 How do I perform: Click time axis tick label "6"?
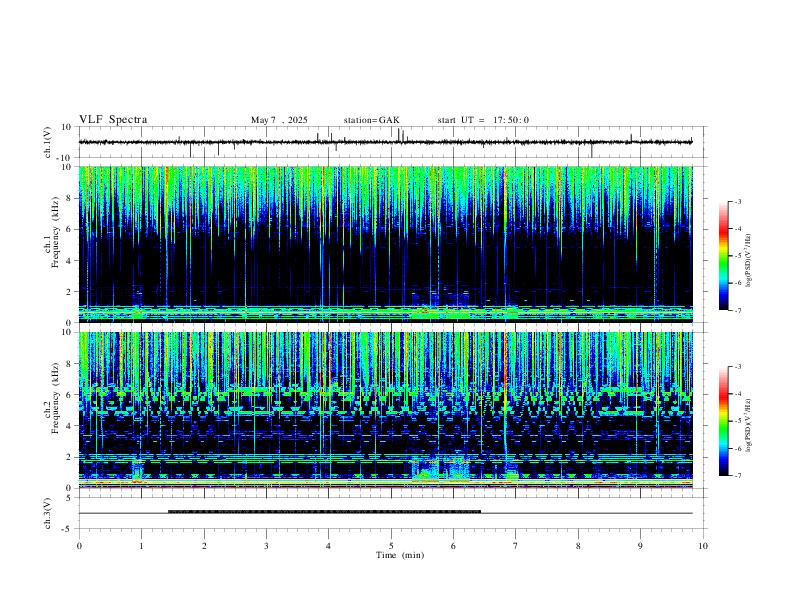[453, 546]
